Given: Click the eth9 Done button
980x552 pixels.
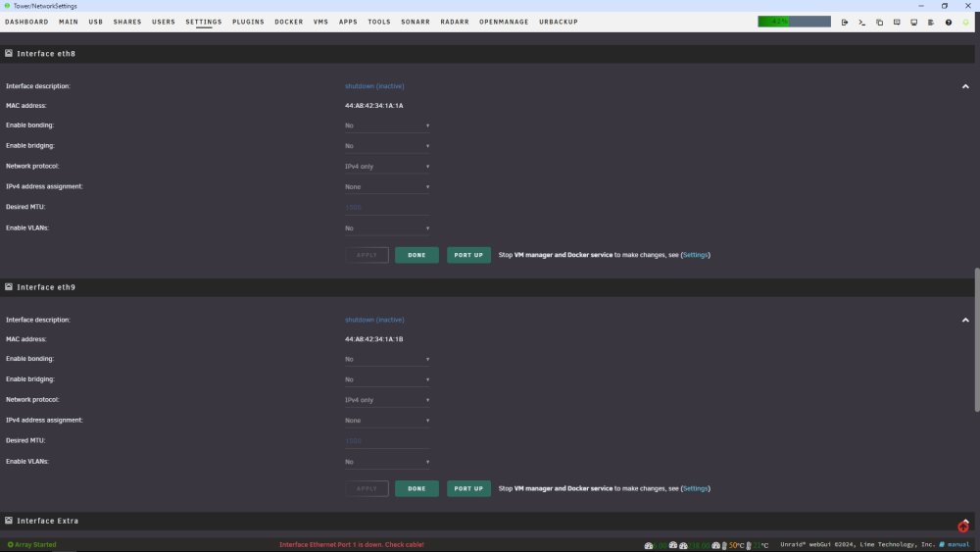Looking at the screenshot, I should point(416,489).
